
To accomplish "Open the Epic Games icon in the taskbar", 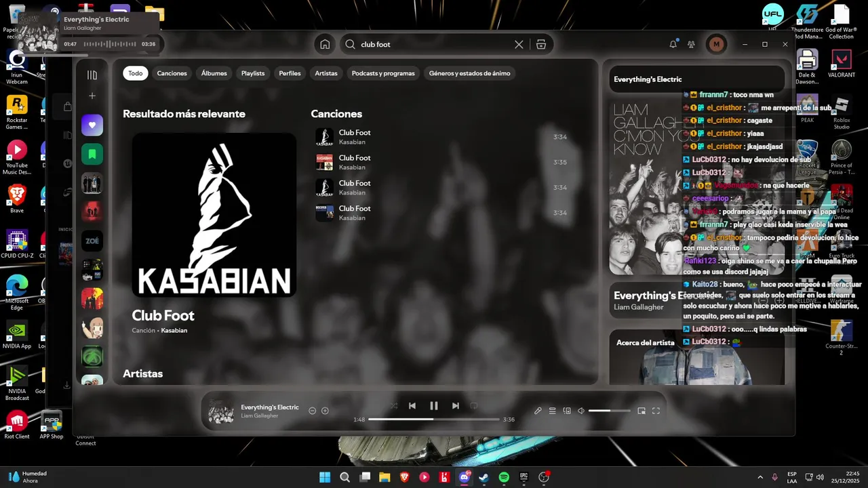I will pyautogui.click(x=524, y=477).
